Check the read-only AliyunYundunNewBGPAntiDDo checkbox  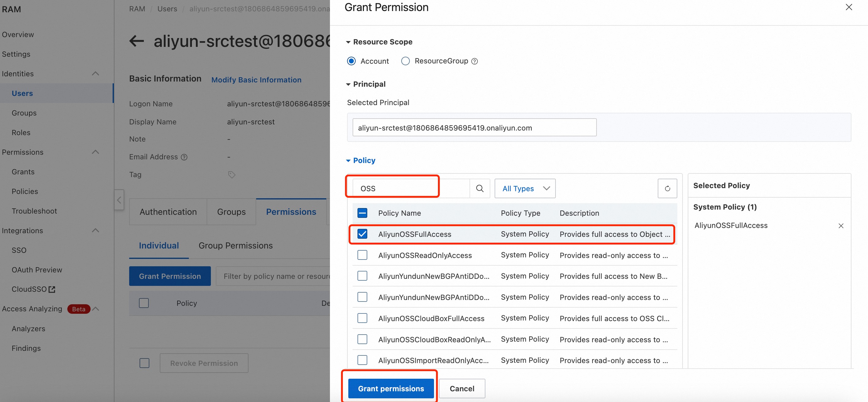tap(362, 297)
